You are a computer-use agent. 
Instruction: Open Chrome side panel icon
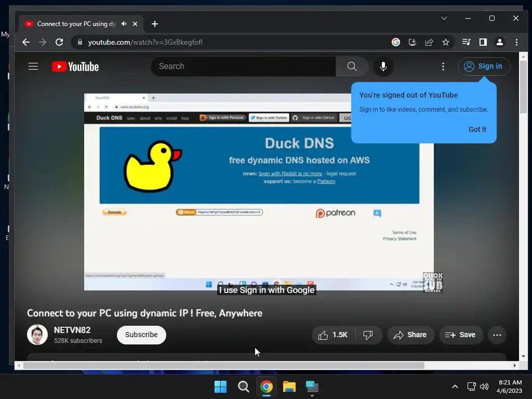tap(483, 42)
